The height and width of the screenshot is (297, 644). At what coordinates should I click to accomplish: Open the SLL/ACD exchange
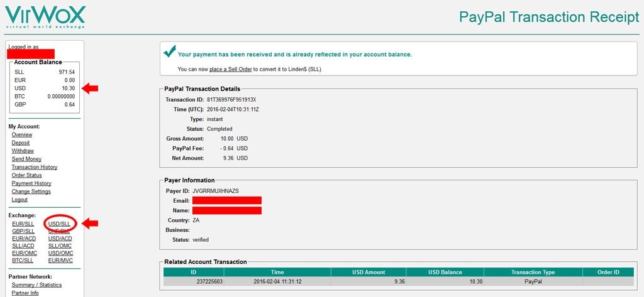23,246
